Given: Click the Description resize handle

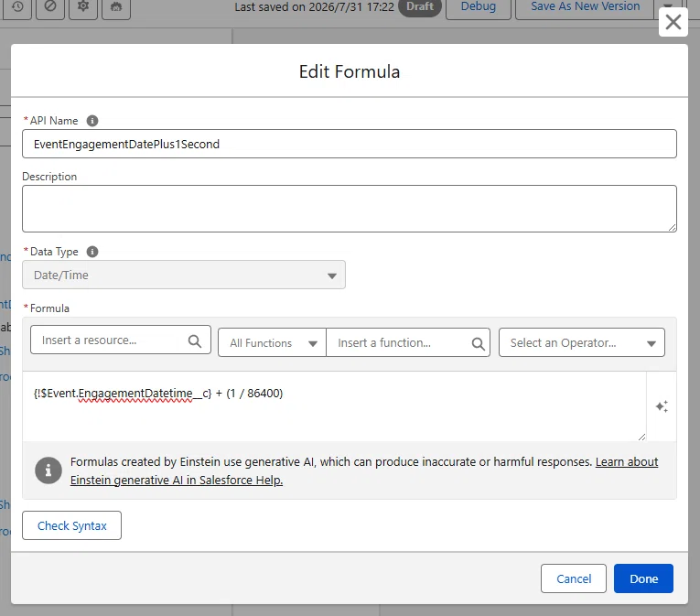Looking at the screenshot, I should pyautogui.click(x=672, y=227).
